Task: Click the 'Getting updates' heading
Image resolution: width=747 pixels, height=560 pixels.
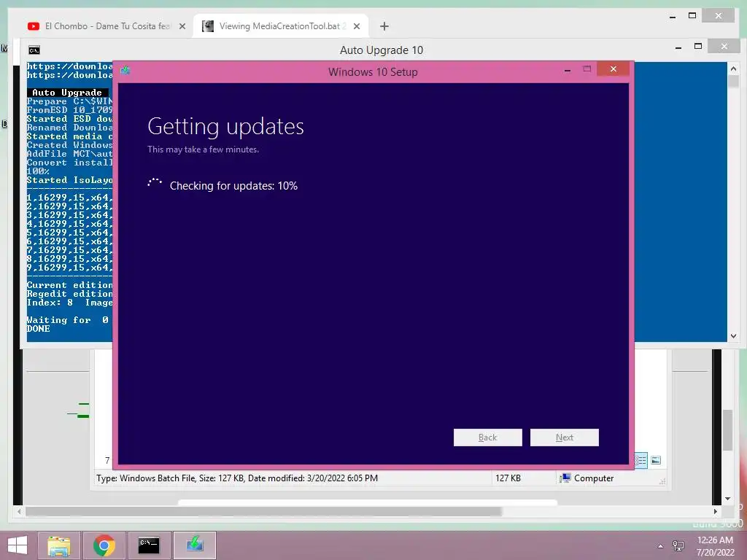Action: (226, 126)
